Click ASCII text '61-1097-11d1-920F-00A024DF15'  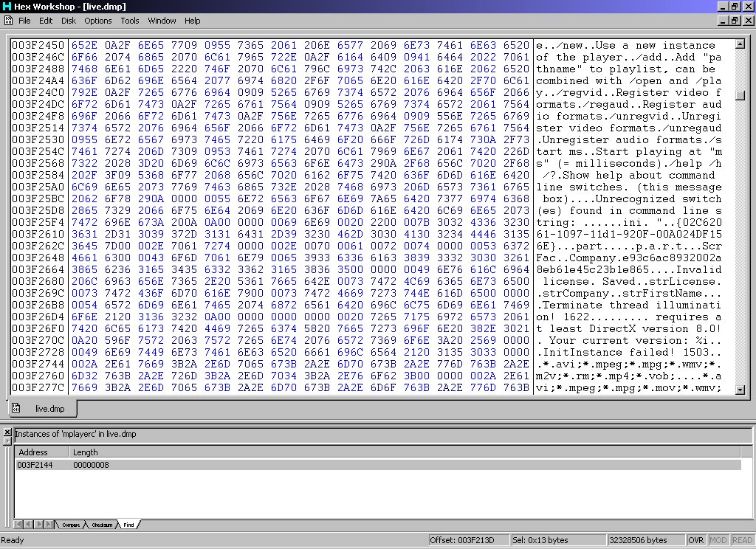coord(629,234)
